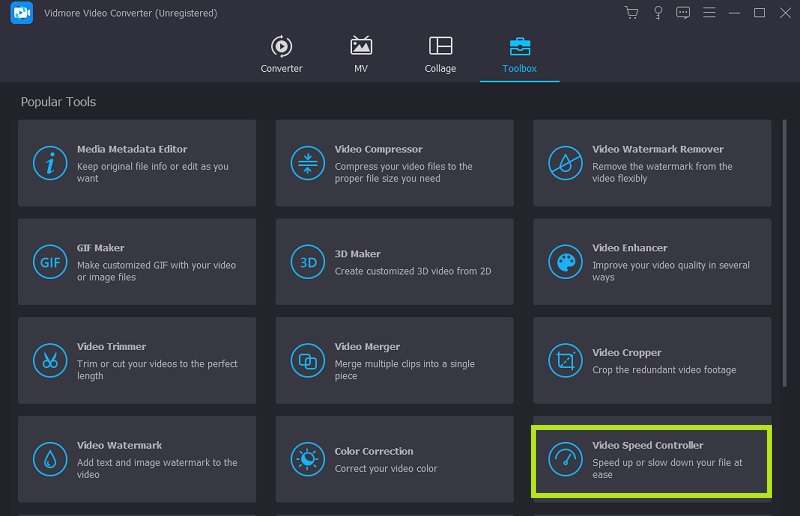800x516 pixels.
Task: Select the Video Trimmer scissors icon
Action: pos(48,360)
